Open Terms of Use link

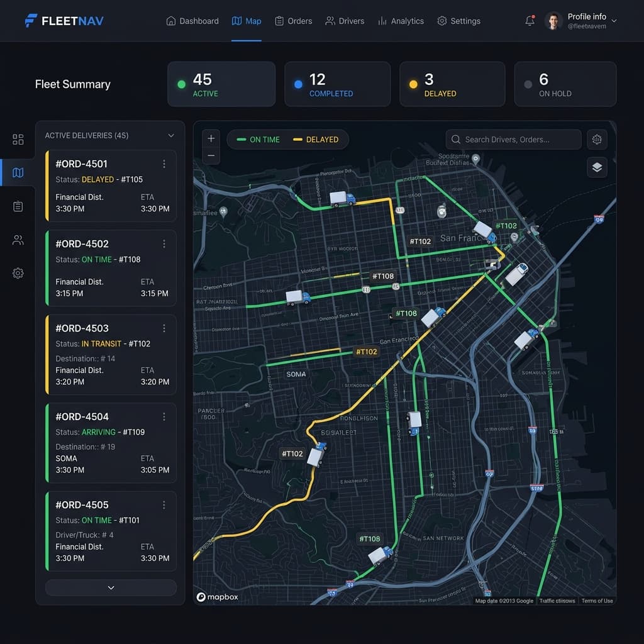(597, 601)
